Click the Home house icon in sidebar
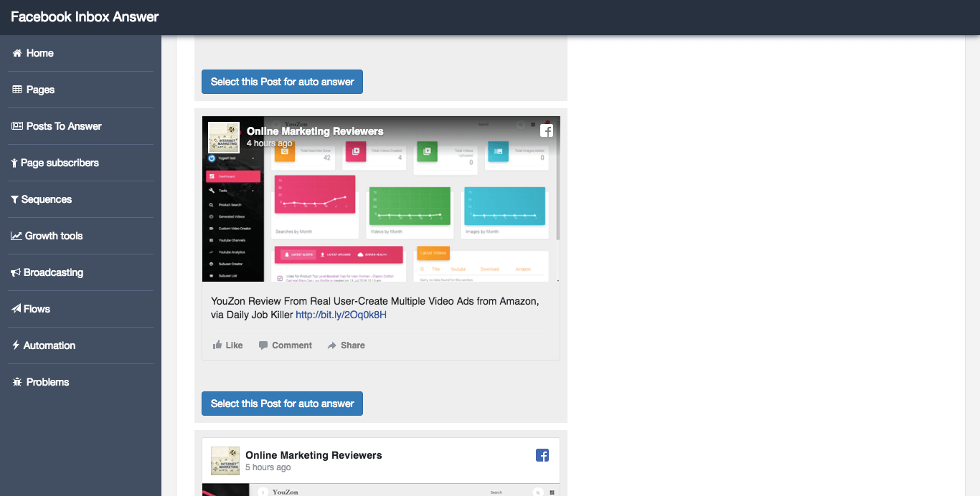 point(17,53)
